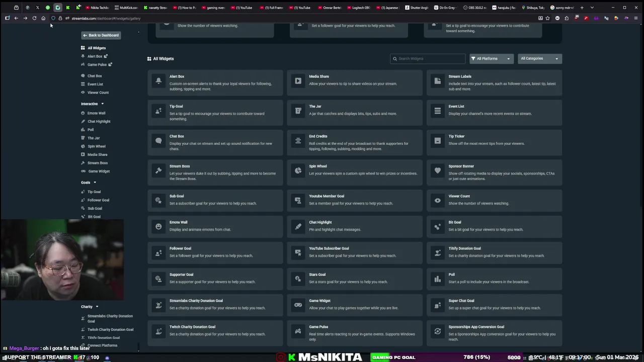Click The Jar widget card icon
This screenshot has height=362, width=644.
click(298, 111)
